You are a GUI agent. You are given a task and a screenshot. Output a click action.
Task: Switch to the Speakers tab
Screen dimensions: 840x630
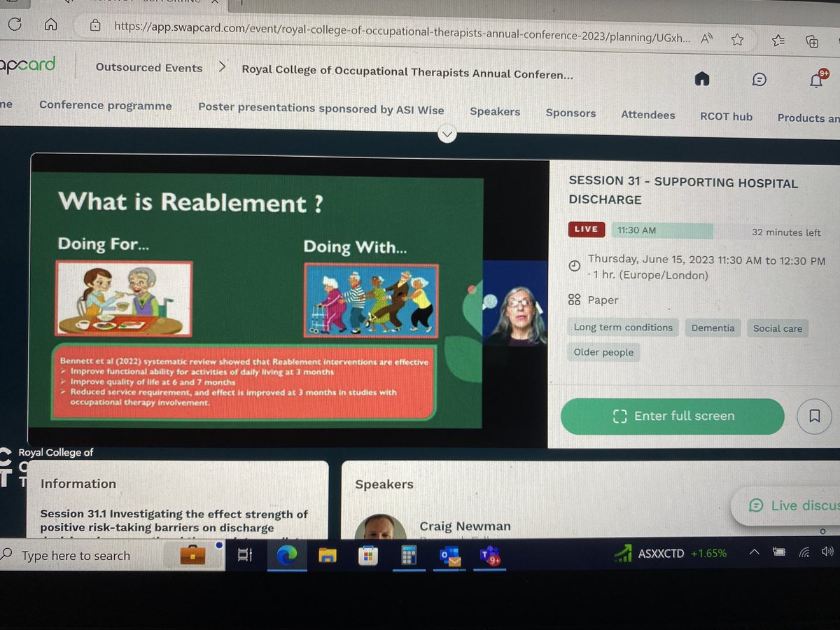point(495,111)
